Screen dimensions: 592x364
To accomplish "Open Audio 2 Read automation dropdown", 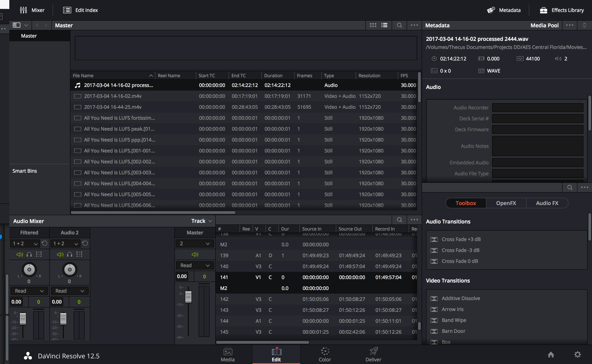I will point(70,291).
